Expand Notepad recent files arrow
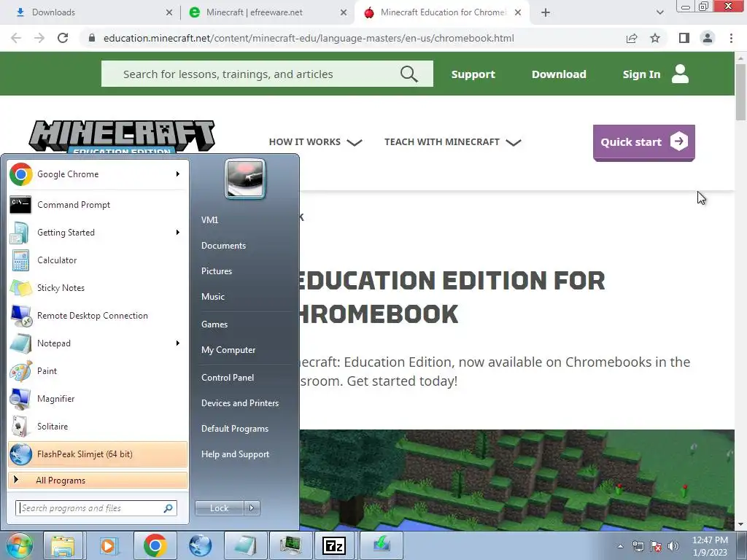The height and width of the screenshot is (560, 747). [x=178, y=343]
